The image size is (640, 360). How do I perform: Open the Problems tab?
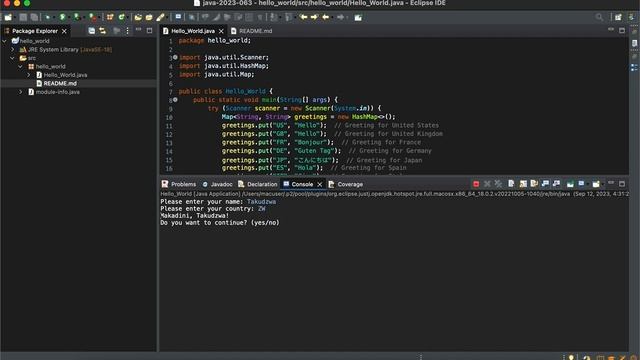[179, 184]
